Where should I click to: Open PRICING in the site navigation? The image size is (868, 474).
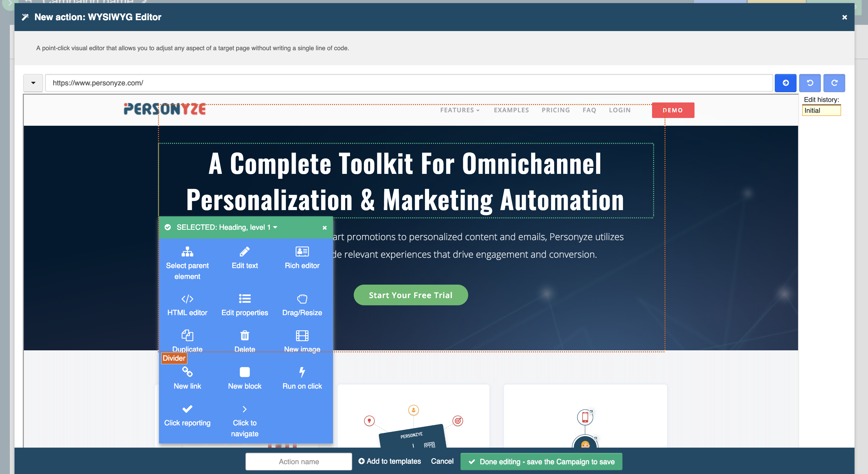coord(556,110)
